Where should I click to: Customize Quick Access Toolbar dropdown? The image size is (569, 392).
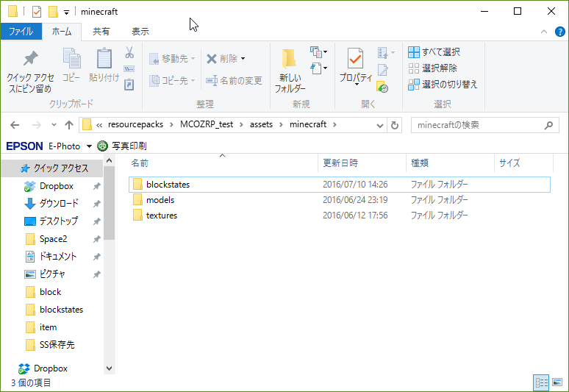click(66, 13)
